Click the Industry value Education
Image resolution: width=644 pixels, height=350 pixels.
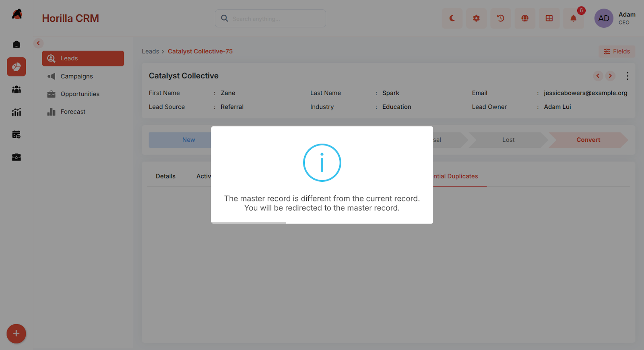pos(397,107)
